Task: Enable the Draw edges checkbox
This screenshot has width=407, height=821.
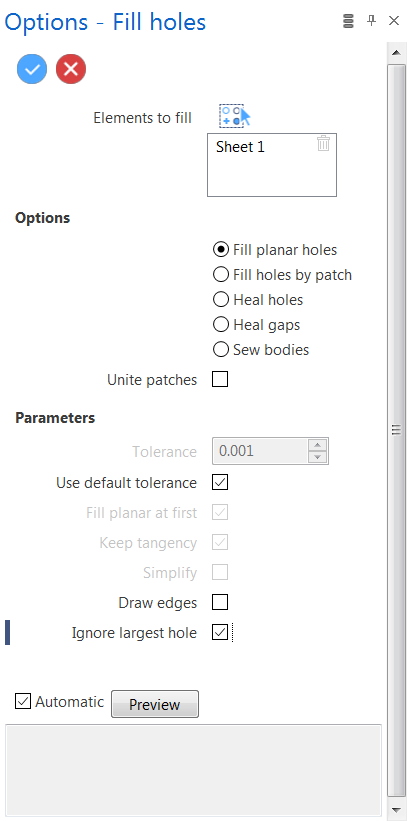Action: 220,603
